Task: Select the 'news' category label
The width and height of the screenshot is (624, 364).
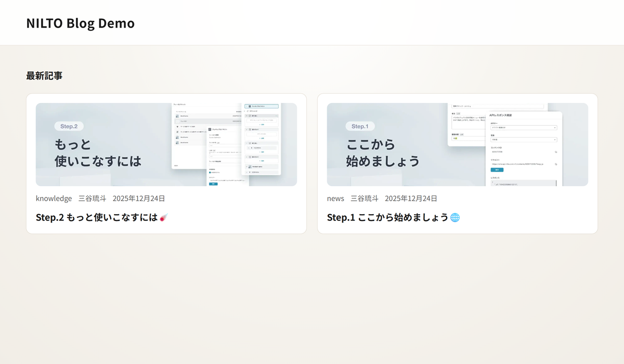Action: (335, 198)
